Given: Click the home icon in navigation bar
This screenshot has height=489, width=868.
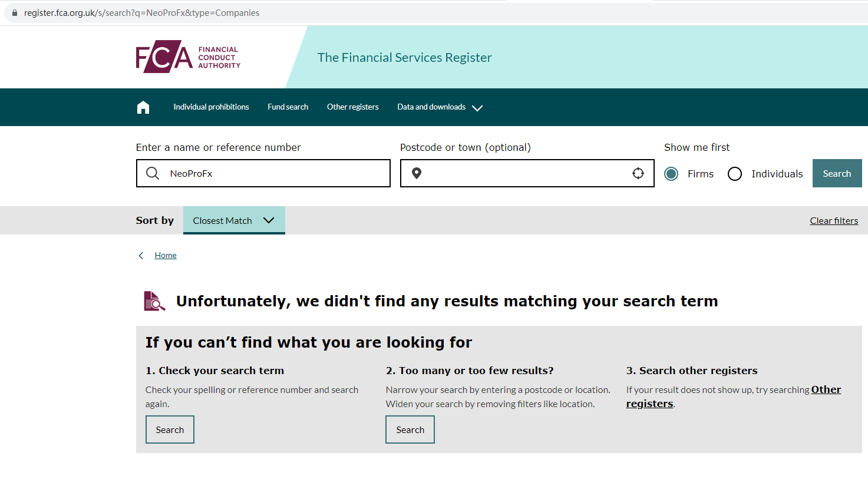Looking at the screenshot, I should click(143, 107).
